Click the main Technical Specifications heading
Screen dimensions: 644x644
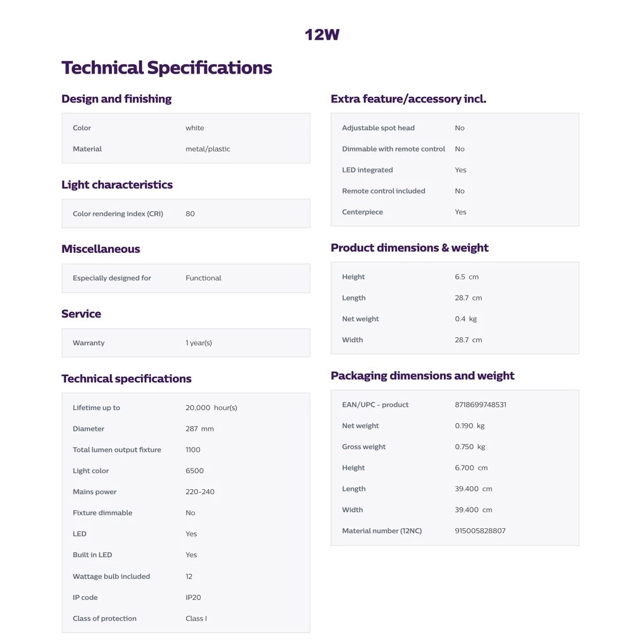click(x=167, y=68)
